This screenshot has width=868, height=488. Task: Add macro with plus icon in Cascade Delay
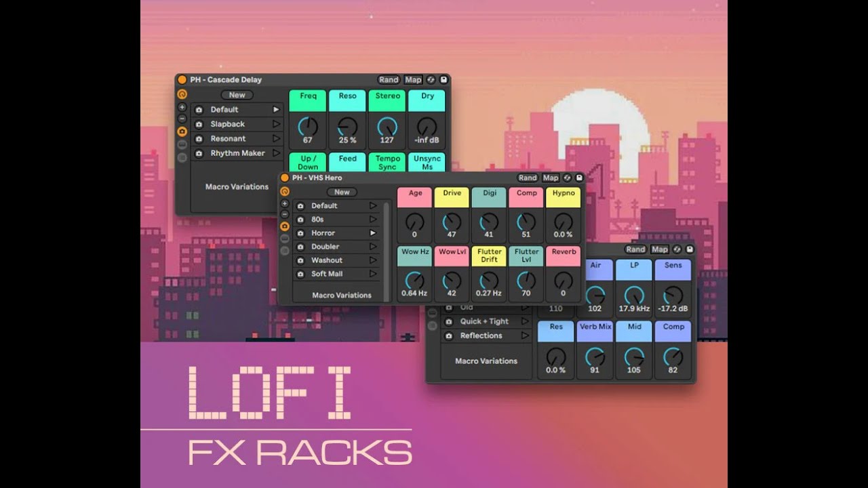point(182,107)
